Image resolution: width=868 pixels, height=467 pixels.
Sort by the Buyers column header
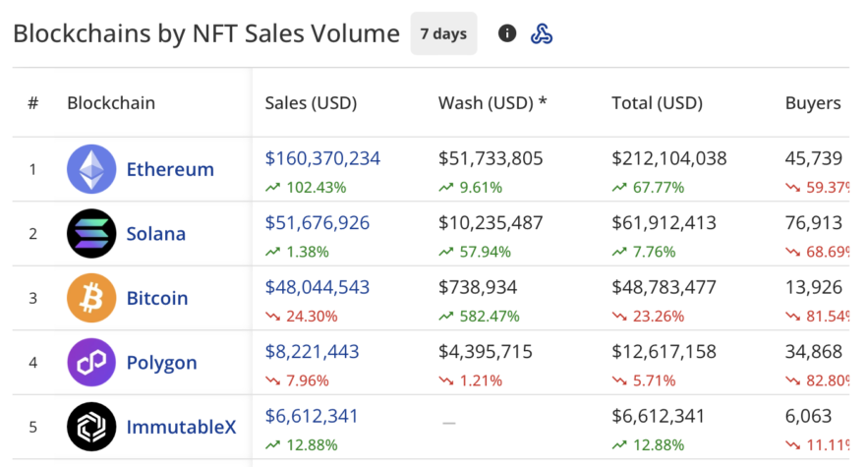(813, 103)
